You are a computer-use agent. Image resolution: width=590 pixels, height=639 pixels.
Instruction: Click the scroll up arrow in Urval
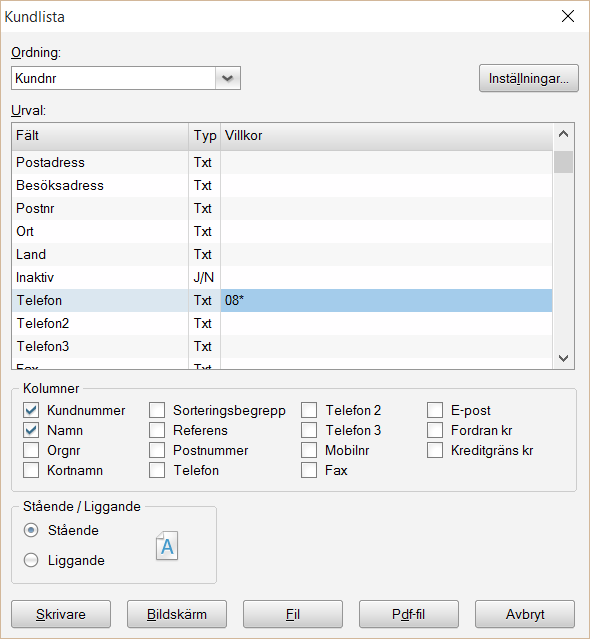(x=564, y=134)
